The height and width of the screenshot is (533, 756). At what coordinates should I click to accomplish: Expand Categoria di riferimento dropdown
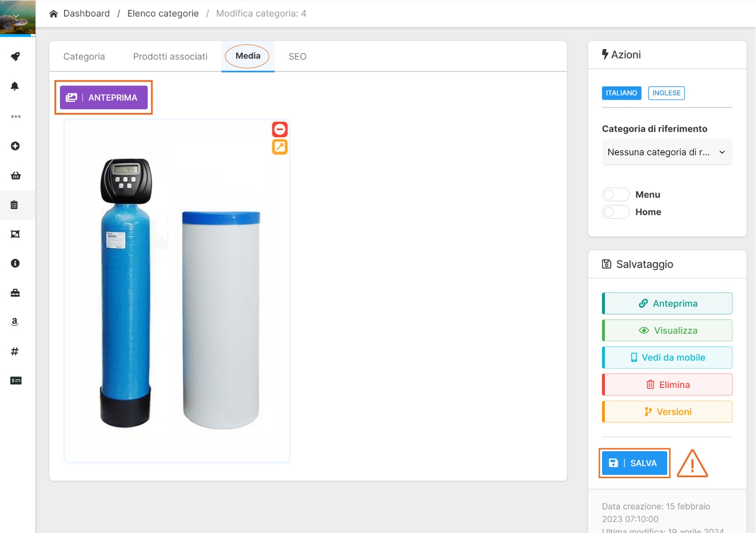(x=666, y=152)
